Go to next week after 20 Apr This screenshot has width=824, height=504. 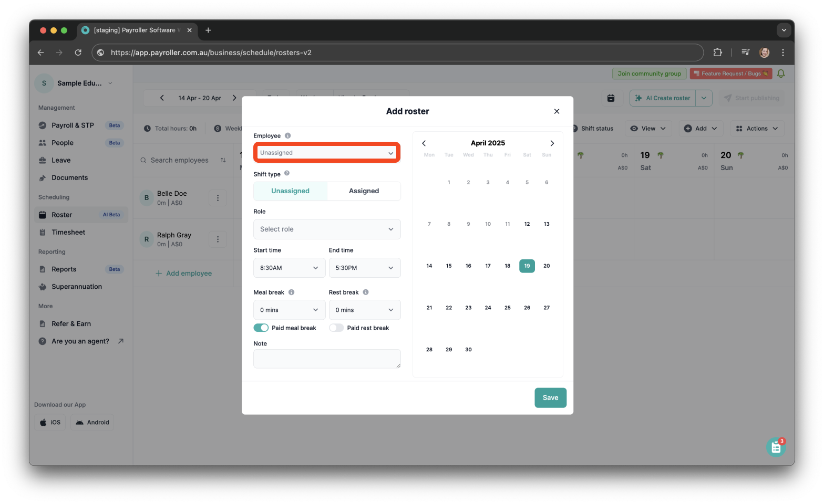234,98
